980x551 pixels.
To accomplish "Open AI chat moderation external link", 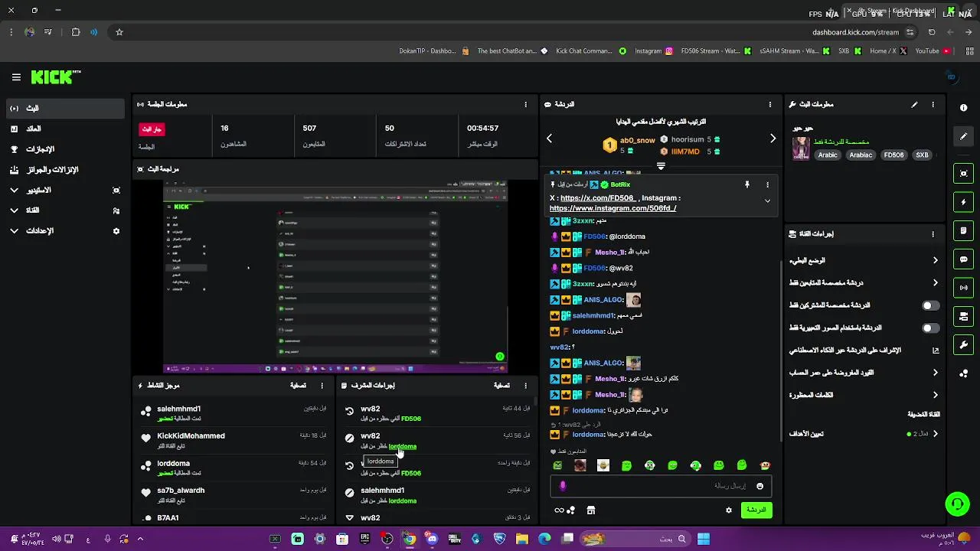I will (x=935, y=350).
